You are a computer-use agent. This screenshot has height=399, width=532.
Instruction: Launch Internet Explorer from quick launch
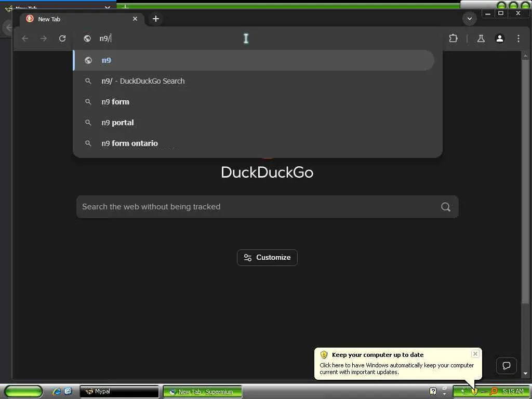(57, 391)
